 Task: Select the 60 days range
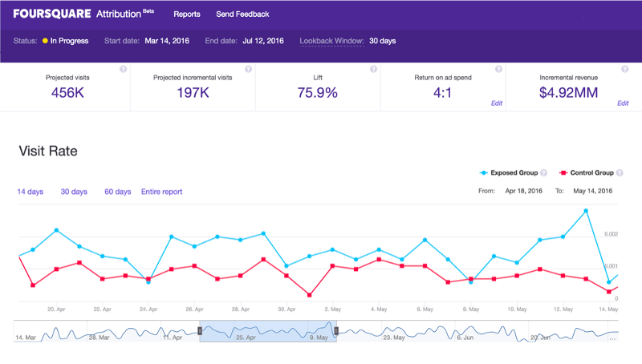point(117,192)
